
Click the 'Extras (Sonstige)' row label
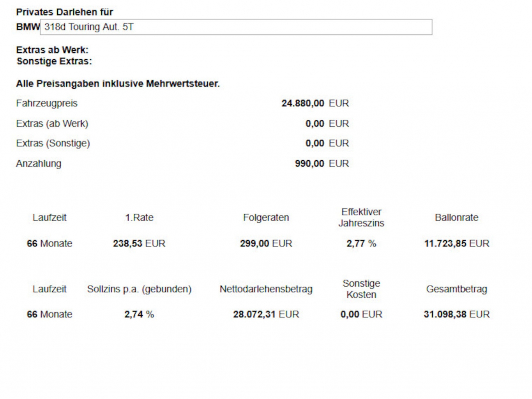pyautogui.click(x=53, y=143)
